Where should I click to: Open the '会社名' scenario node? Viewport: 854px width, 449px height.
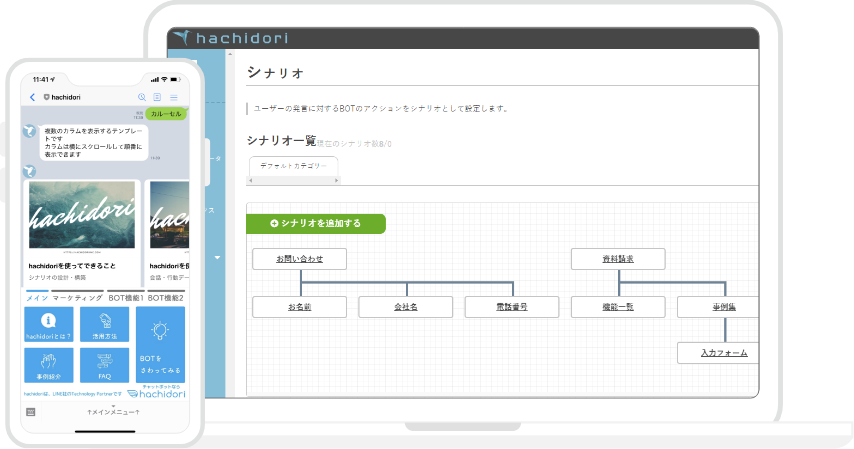tap(406, 307)
